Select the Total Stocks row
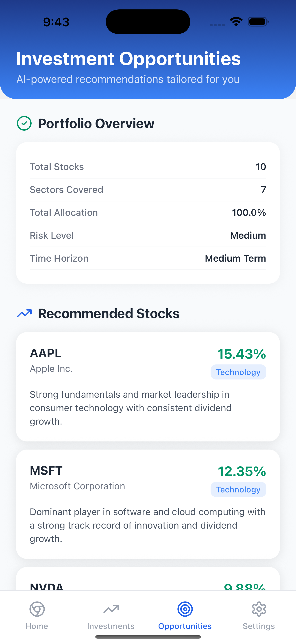This screenshot has height=644, width=296. tap(148, 167)
